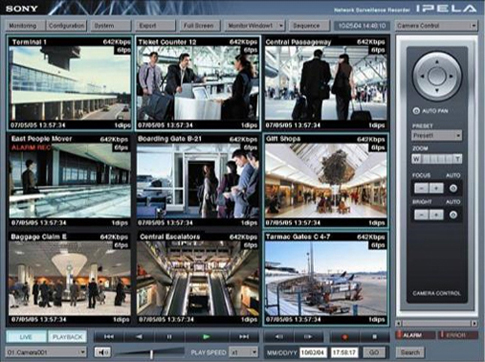Image resolution: width=485 pixels, height=362 pixels.
Task: Click the ALARM REC red label
Action: (x=31, y=148)
